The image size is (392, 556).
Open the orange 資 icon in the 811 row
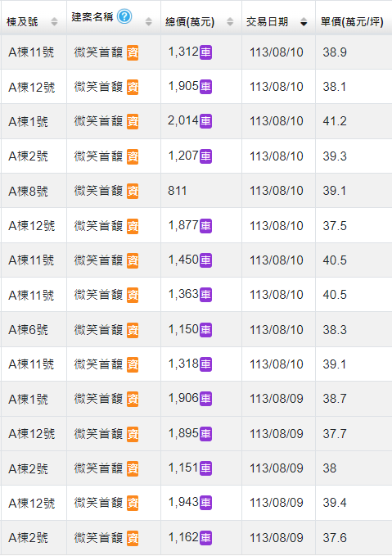(x=133, y=191)
